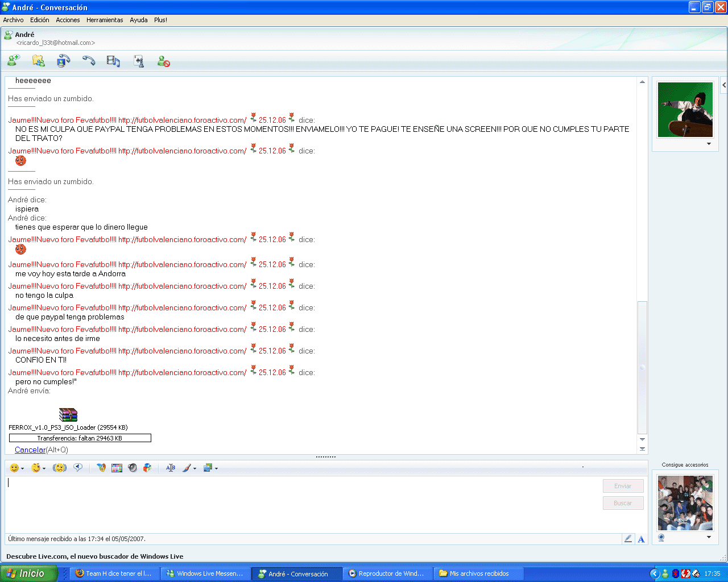
Task: Open Mis archivos recibidos from taskbar
Action: 478,573
